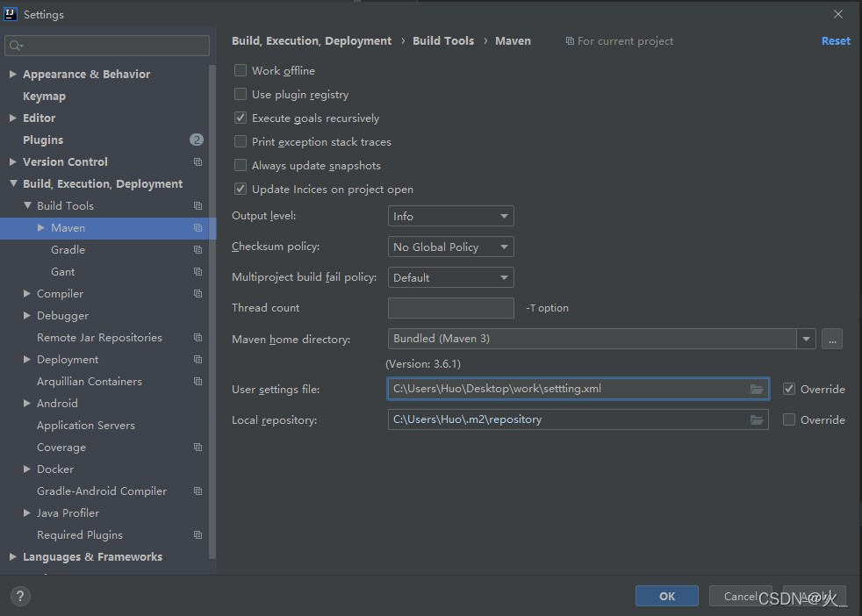Click project-level icon beside Compiler

pyautogui.click(x=198, y=294)
